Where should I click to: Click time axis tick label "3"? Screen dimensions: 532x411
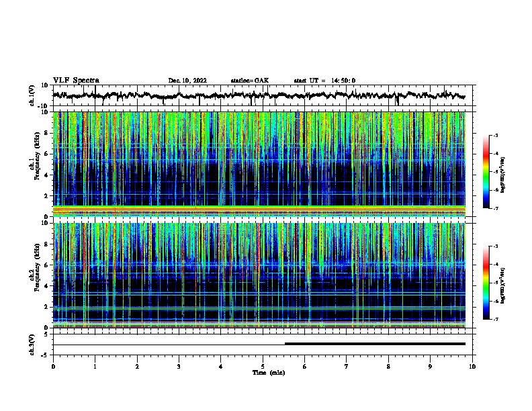pyautogui.click(x=179, y=367)
